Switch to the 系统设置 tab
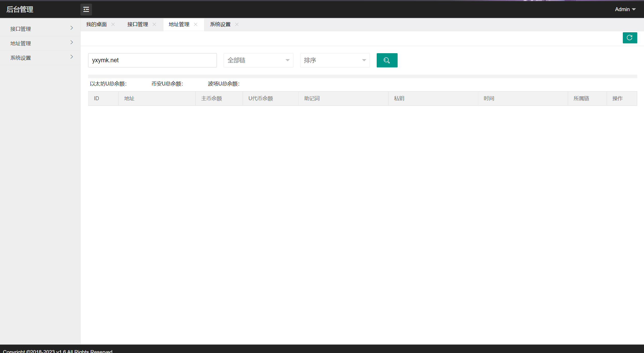 click(220, 24)
